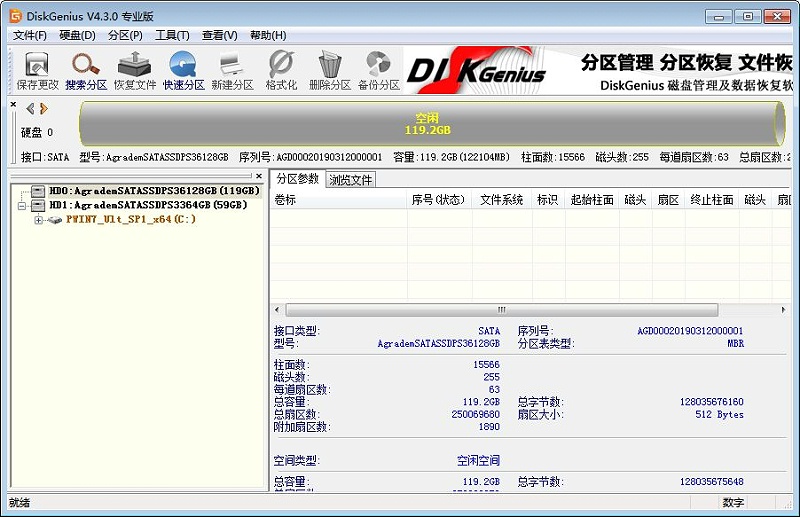Open the 恢复文件 (Recover Files) tool

click(134, 70)
